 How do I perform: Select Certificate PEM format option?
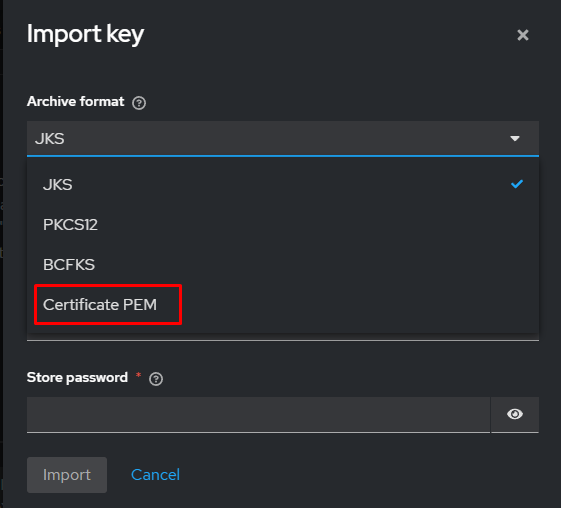(100, 305)
